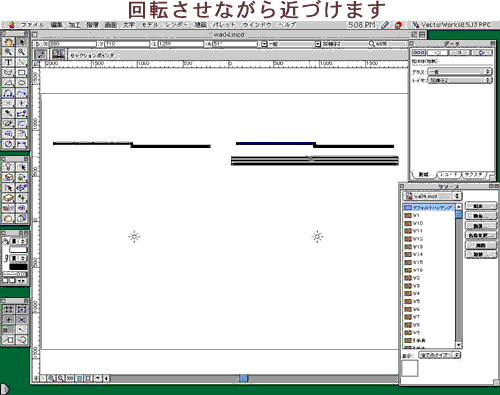Image resolution: width=500 pixels, height=395 pixels.
Task: Click the left light object on canvas
Action: [x=134, y=237]
